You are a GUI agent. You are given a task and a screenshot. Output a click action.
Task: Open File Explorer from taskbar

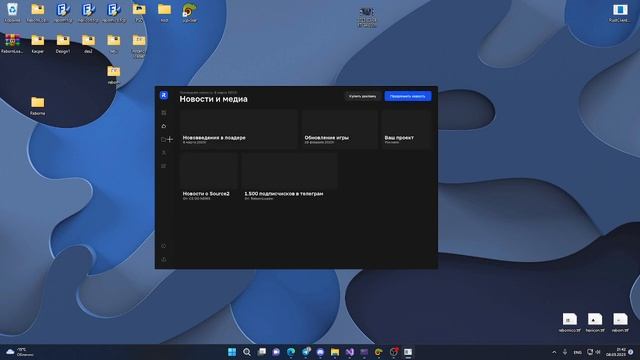tap(335, 352)
